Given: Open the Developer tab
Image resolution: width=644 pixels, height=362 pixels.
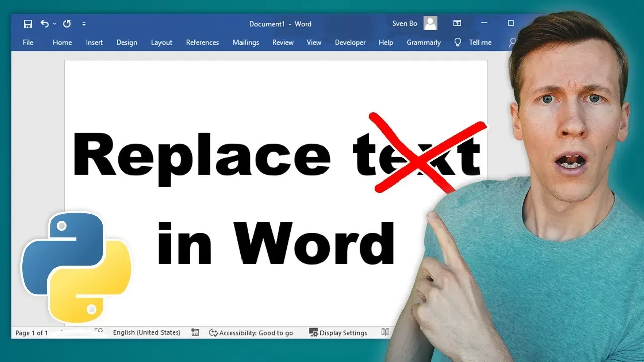Looking at the screenshot, I should point(350,42).
